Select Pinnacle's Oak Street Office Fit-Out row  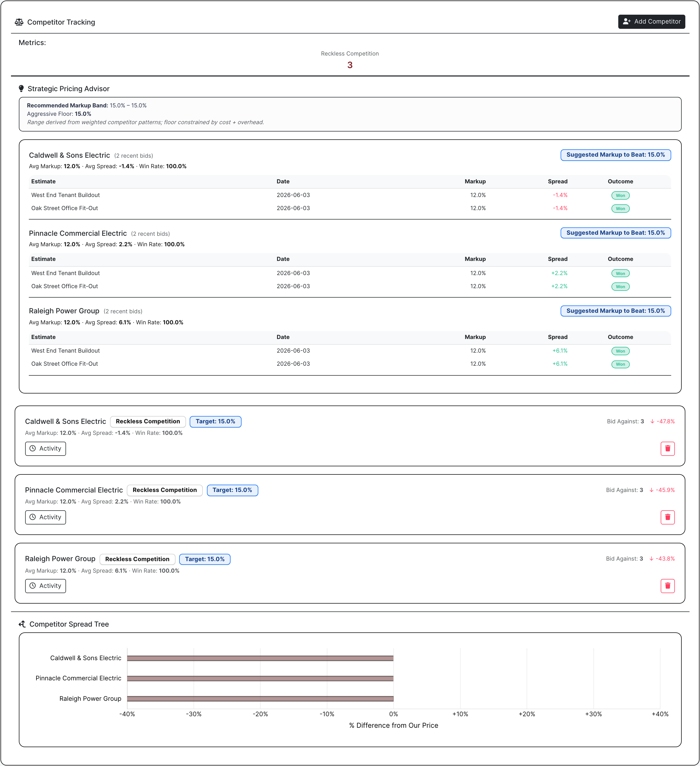tap(350, 286)
